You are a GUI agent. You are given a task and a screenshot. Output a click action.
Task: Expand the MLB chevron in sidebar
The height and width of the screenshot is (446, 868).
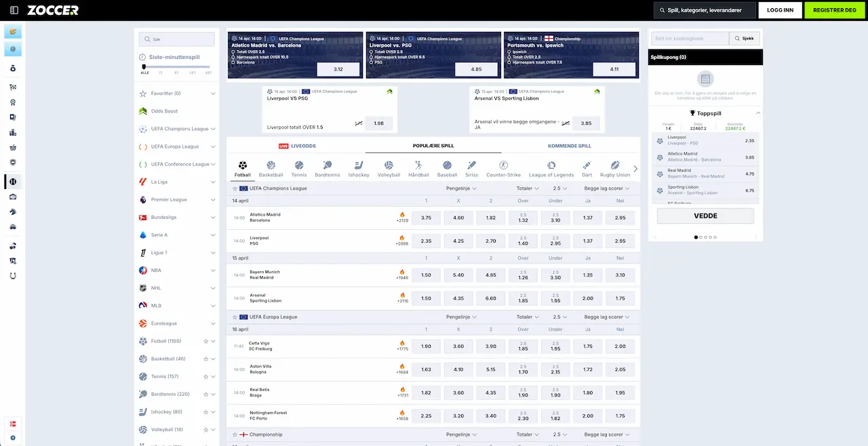click(213, 306)
